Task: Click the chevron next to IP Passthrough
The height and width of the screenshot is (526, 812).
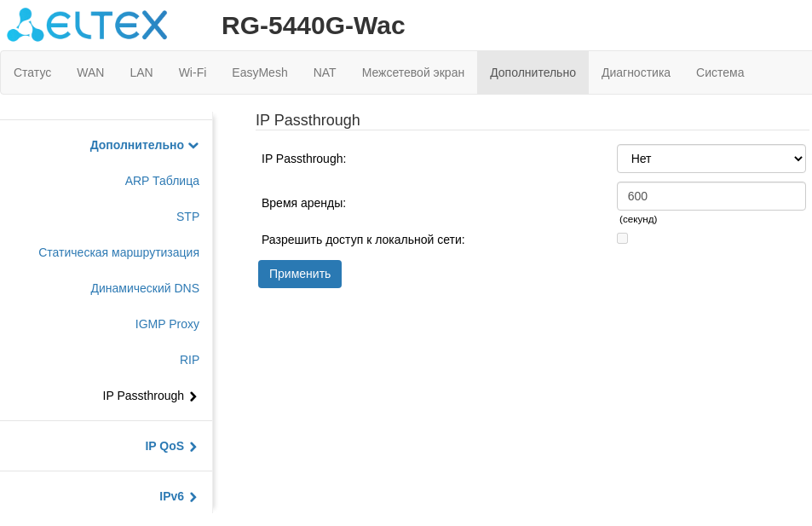Action: coord(193,396)
